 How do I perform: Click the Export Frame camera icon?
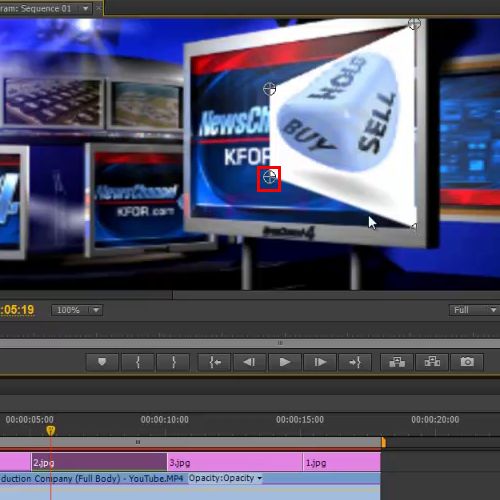[x=467, y=362]
